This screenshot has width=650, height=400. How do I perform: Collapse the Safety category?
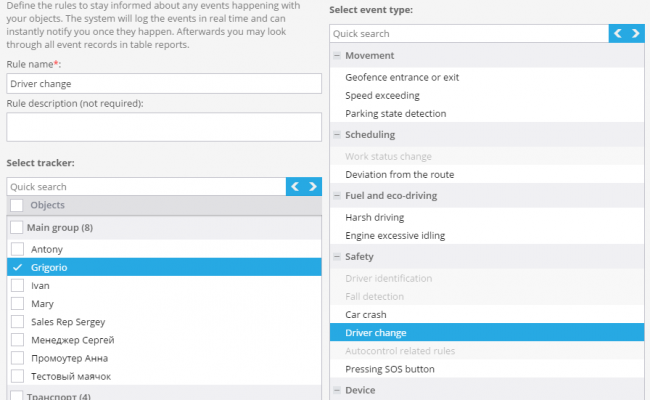click(337, 257)
